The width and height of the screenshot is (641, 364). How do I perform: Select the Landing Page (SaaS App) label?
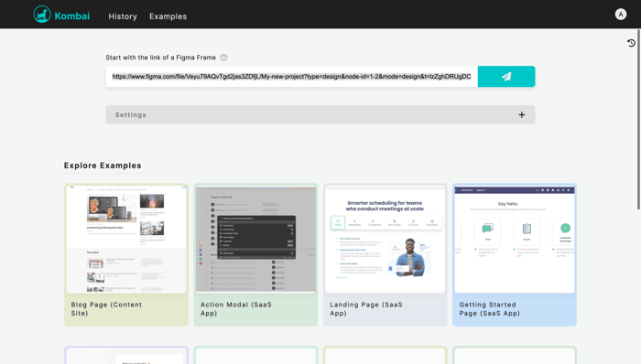click(366, 309)
